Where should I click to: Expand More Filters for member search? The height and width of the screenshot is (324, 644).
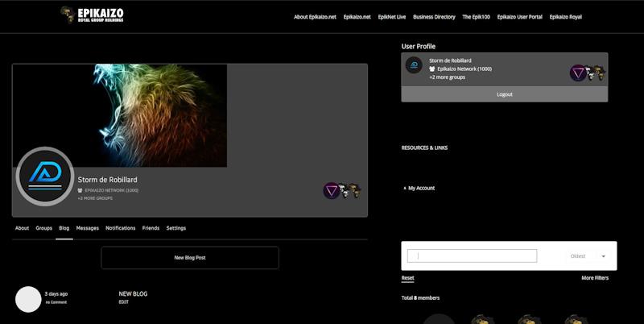(x=595, y=278)
